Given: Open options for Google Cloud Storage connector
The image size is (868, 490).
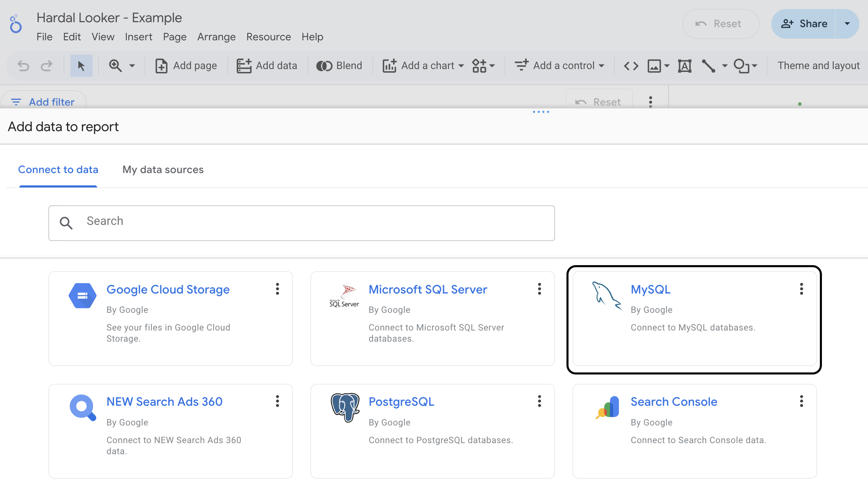Looking at the screenshot, I should tap(278, 289).
